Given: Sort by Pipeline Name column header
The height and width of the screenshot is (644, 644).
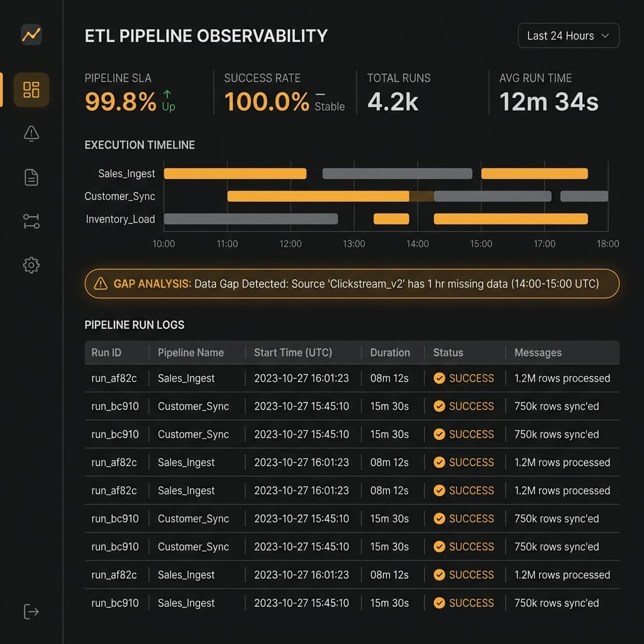Looking at the screenshot, I should [x=191, y=352].
